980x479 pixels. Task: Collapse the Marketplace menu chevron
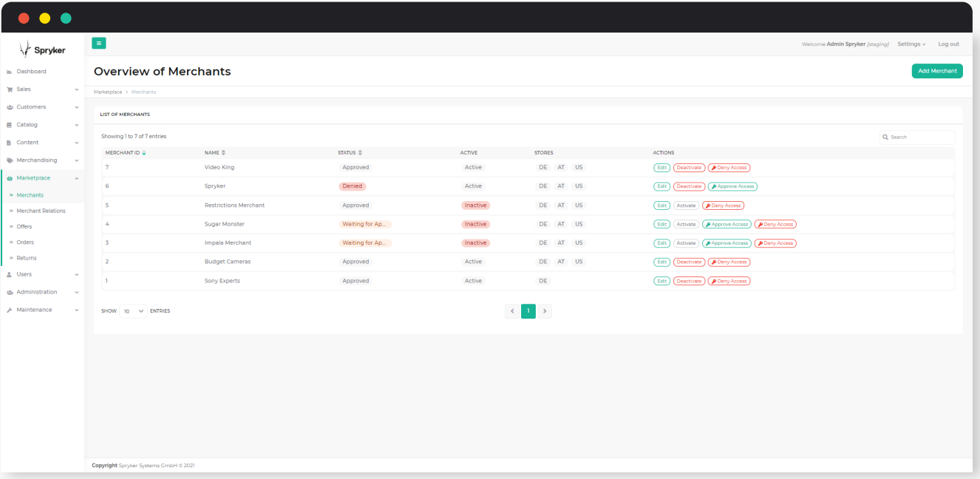click(77, 178)
